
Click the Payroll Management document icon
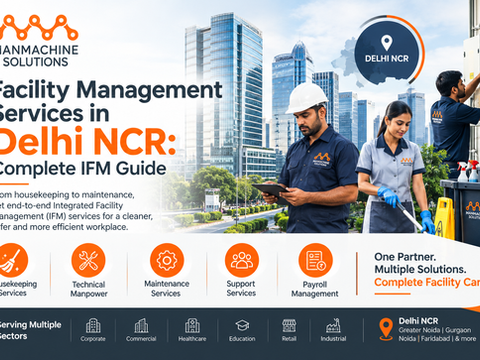click(315, 260)
